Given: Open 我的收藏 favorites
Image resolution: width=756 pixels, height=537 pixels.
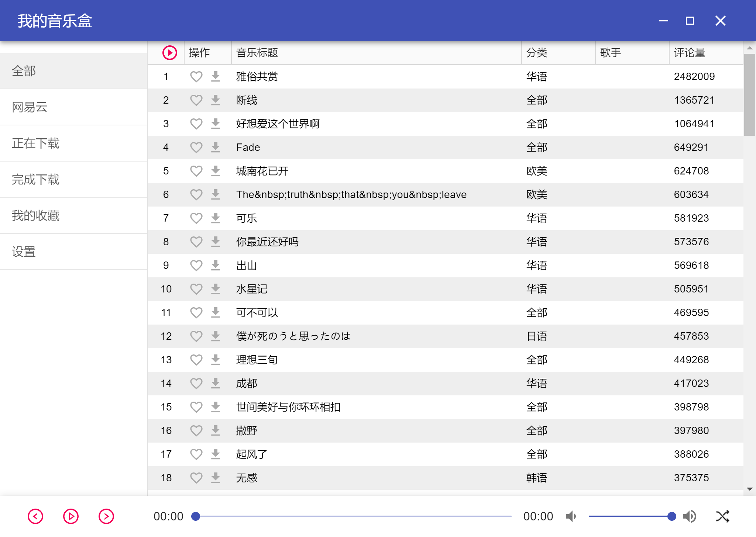Looking at the screenshot, I should click(74, 215).
